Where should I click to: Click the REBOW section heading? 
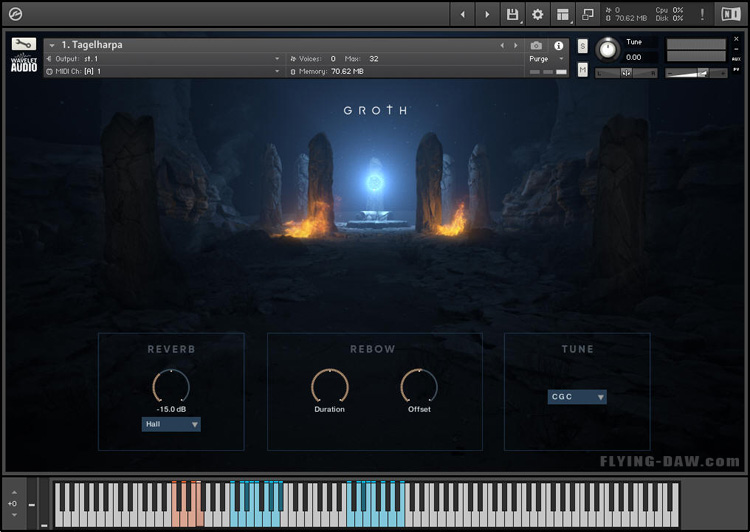(x=373, y=349)
